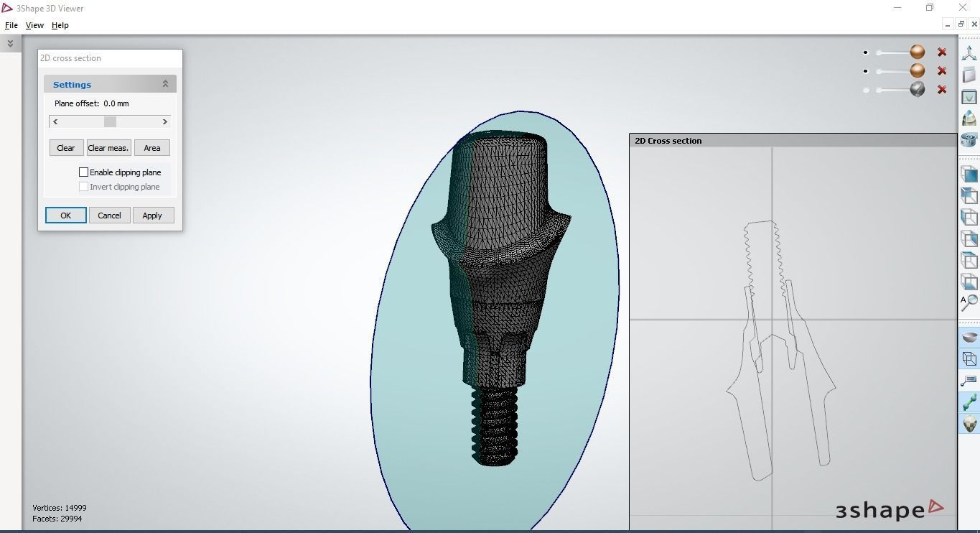Image resolution: width=980 pixels, height=533 pixels.
Task: Click the Area button
Action: 152,148
